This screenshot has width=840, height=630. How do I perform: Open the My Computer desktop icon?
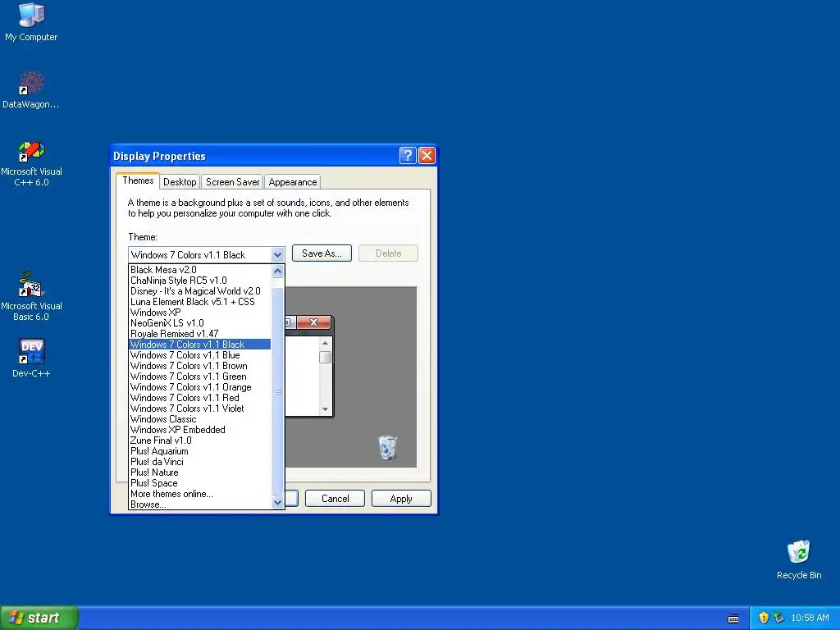click(31, 22)
